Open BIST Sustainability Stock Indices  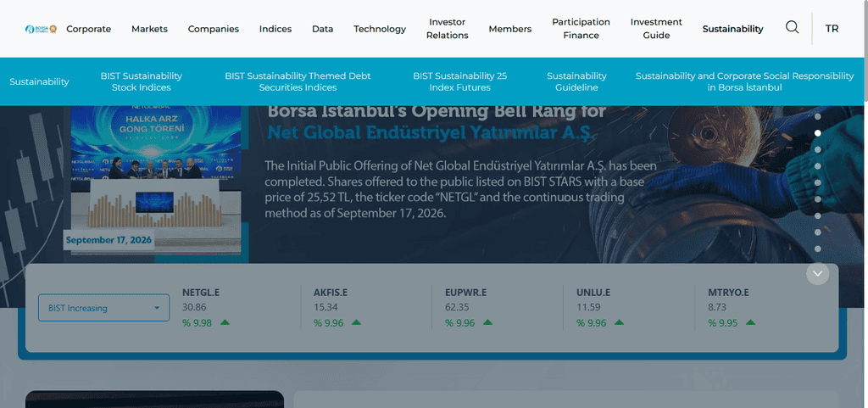pyautogui.click(x=142, y=81)
